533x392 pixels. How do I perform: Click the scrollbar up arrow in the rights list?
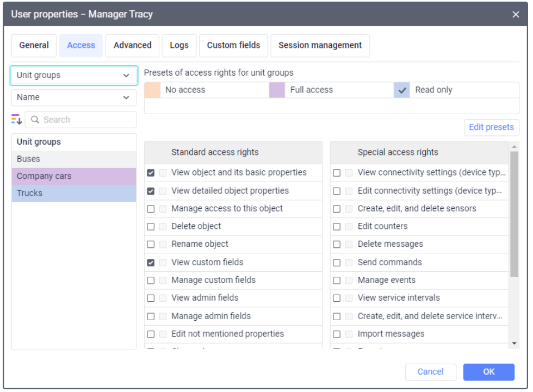click(515, 147)
